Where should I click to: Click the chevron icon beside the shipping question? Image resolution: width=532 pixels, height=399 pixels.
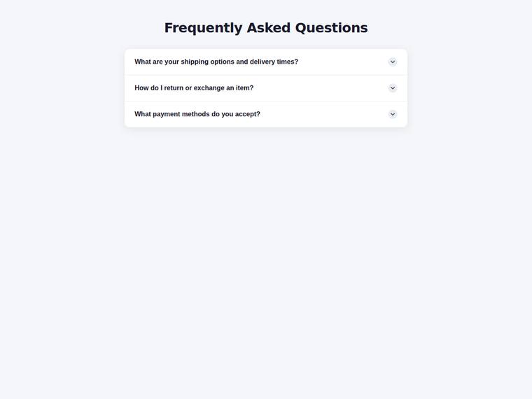[x=393, y=62]
